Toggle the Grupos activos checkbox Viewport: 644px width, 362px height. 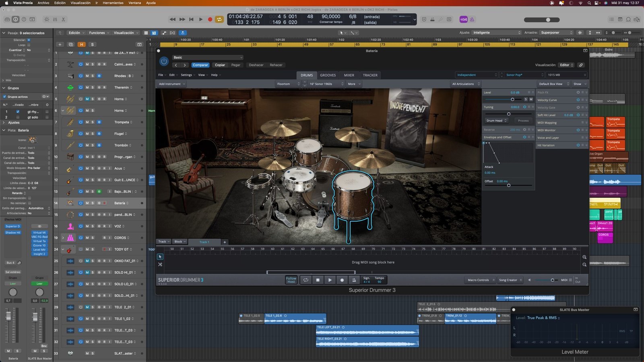(4, 97)
